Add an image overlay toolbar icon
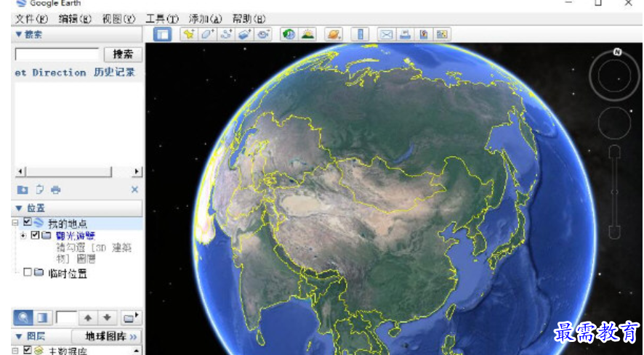644x355 pixels. point(245,34)
